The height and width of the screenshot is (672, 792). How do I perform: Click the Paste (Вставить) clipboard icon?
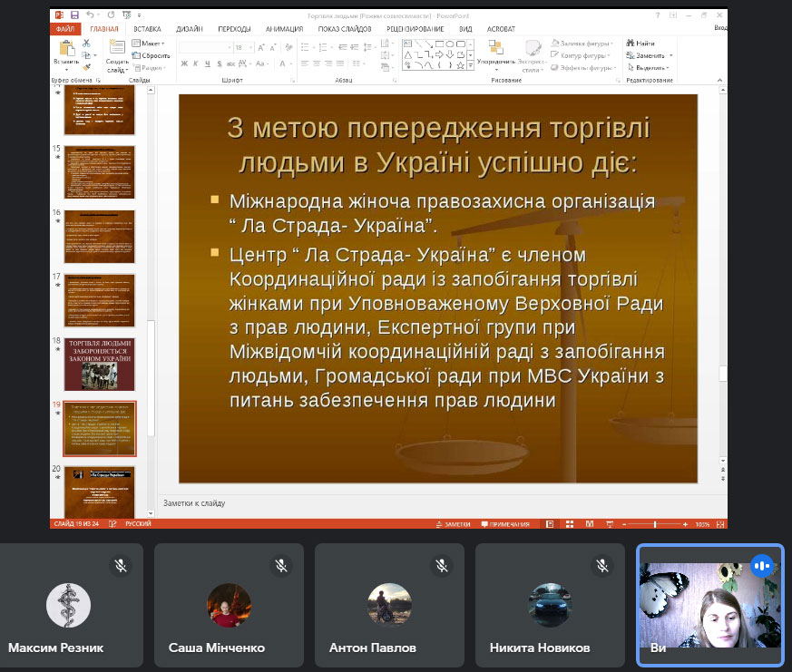(x=66, y=49)
